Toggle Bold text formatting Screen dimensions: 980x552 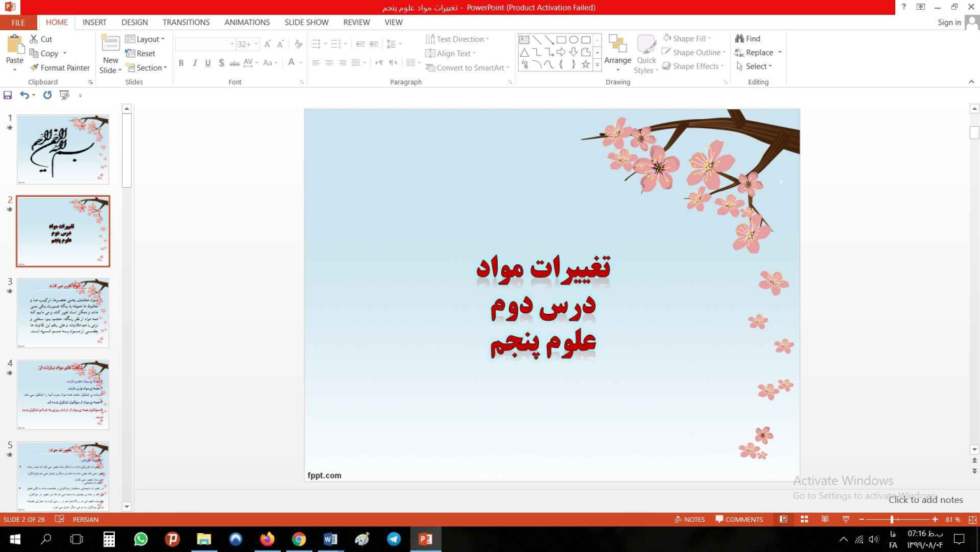point(181,63)
